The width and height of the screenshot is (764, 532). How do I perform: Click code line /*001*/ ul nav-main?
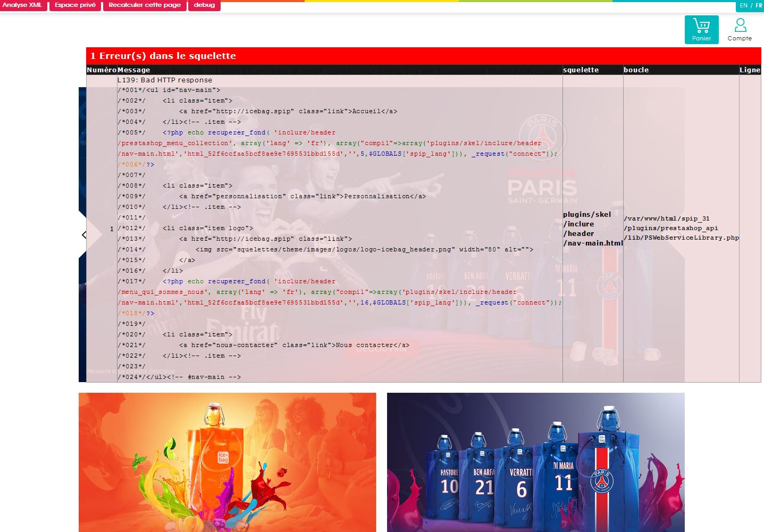point(169,90)
